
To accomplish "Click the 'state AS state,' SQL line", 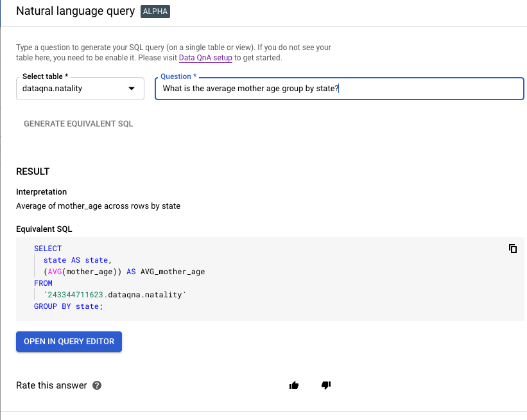I will [77, 260].
